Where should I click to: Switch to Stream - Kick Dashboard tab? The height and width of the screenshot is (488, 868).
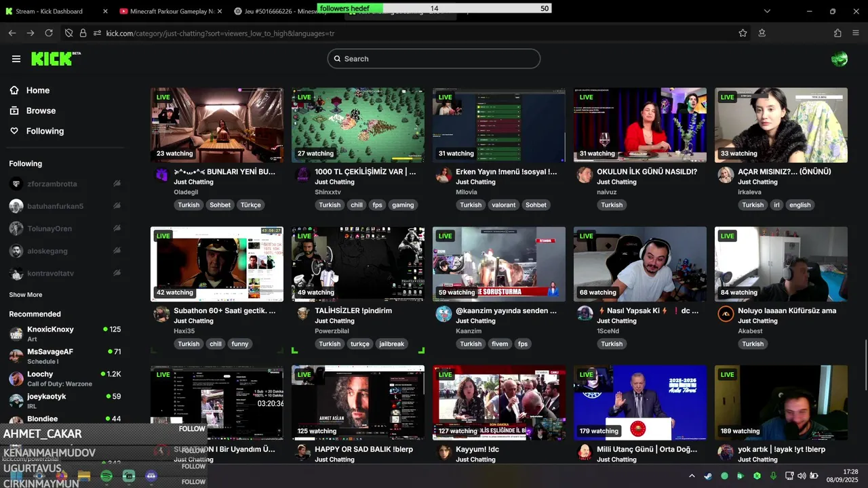pyautogui.click(x=56, y=11)
